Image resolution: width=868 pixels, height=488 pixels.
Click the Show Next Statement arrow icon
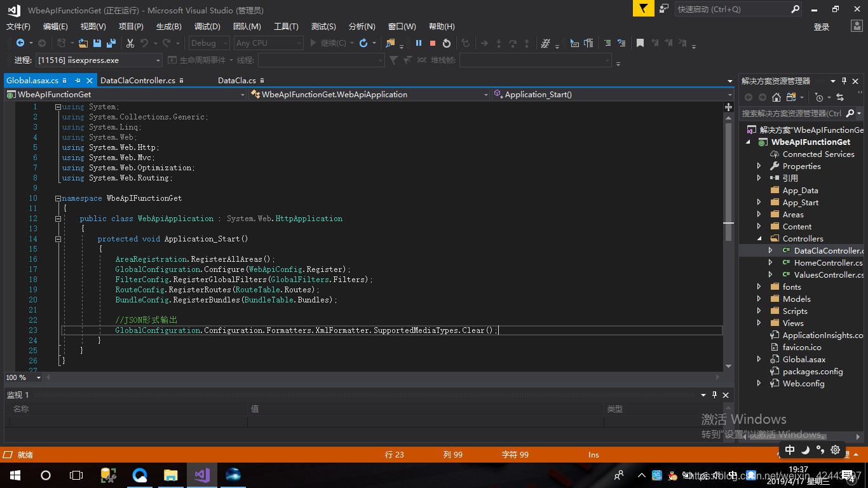point(484,43)
